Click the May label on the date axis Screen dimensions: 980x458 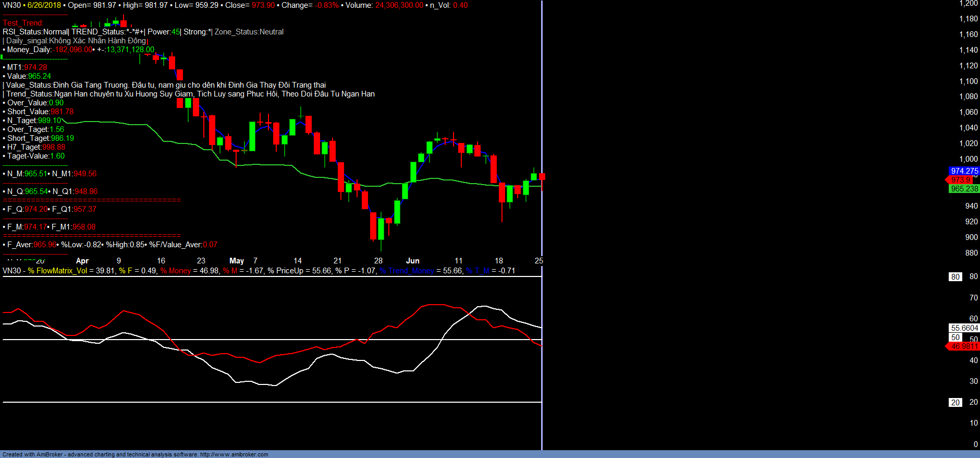[x=237, y=261]
